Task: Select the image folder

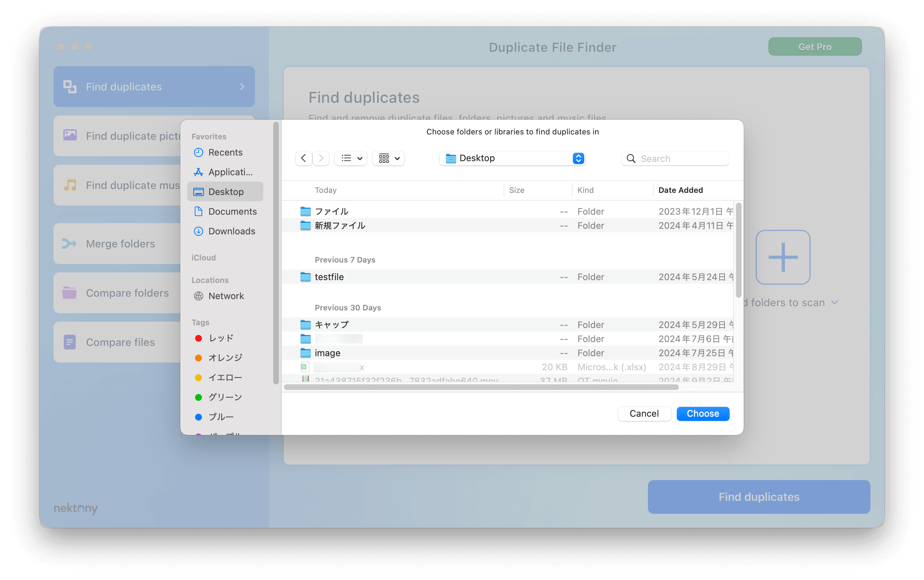Action: tap(508, 353)
